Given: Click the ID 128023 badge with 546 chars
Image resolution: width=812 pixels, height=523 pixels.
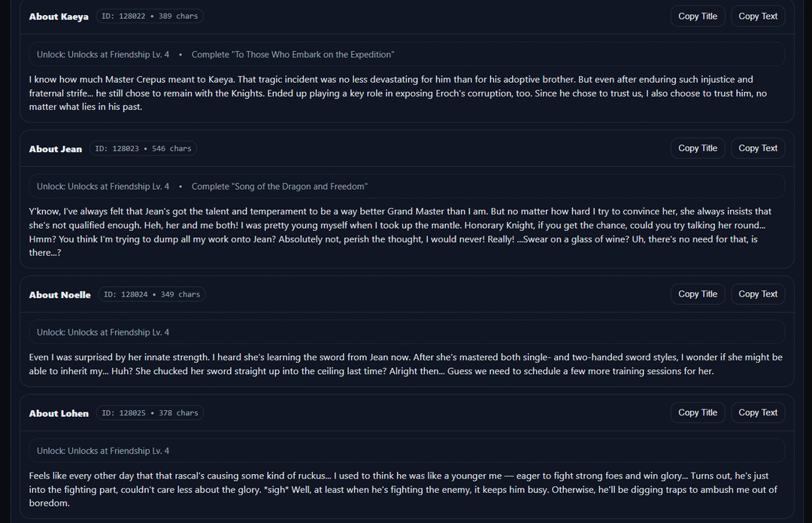Looking at the screenshot, I should pyautogui.click(x=143, y=149).
